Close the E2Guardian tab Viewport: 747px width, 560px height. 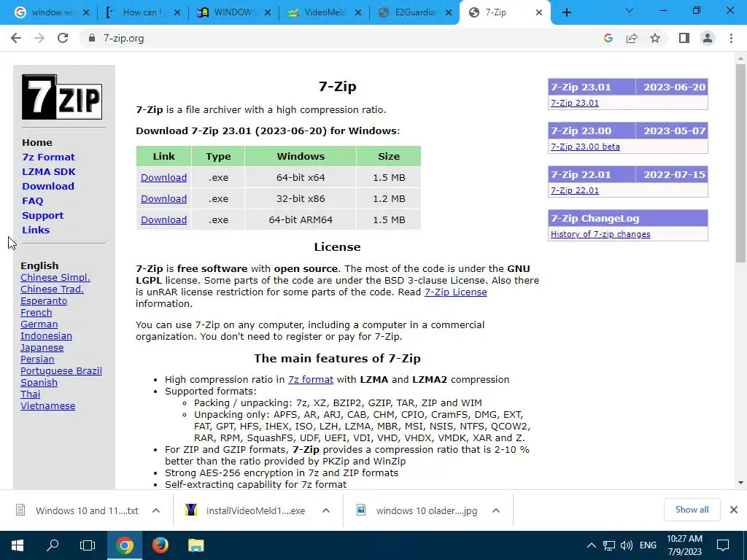(449, 13)
